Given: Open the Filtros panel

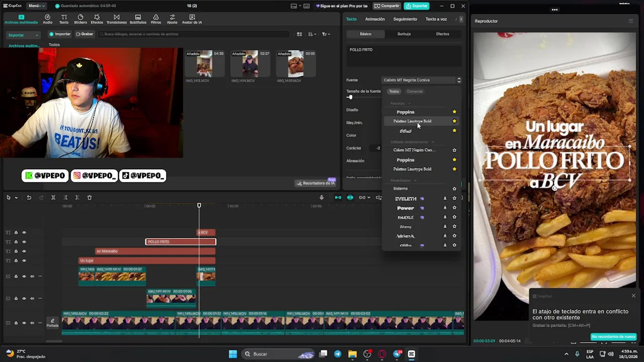Looking at the screenshot, I should click(x=156, y=19).
